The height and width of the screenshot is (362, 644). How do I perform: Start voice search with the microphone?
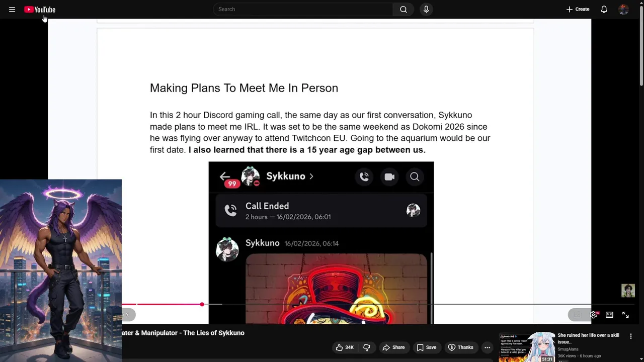click(426, 9)
